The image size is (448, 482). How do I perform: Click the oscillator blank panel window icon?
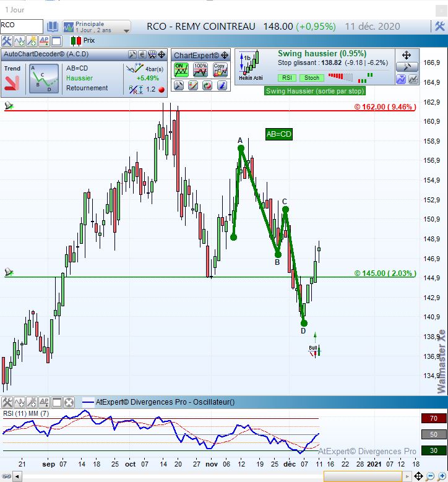tap(56, 402)
